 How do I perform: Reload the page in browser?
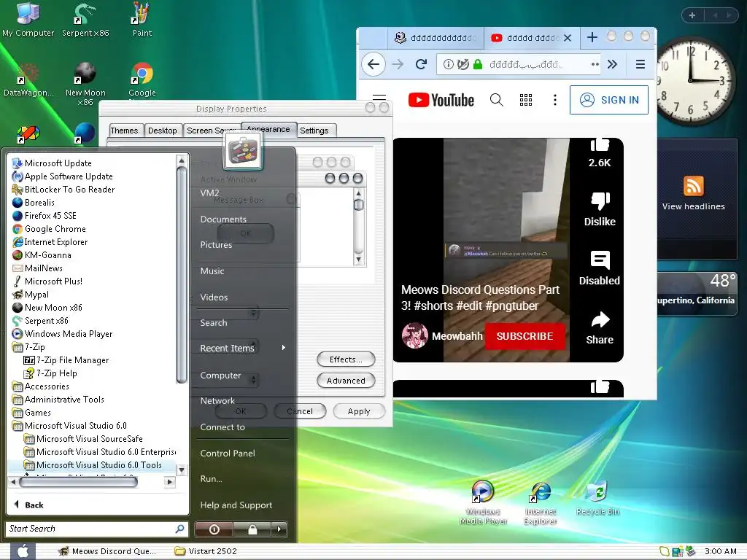point(421,64)
